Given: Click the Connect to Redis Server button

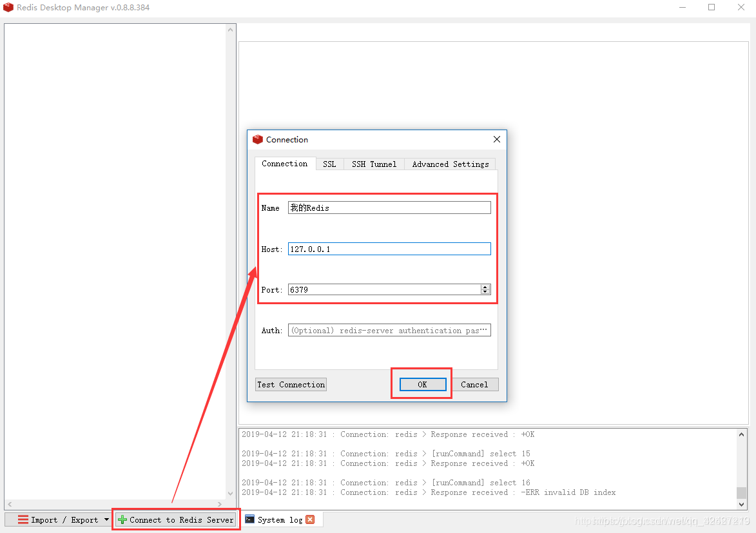Looking at the screenshot, I should [x=176, y=519].
